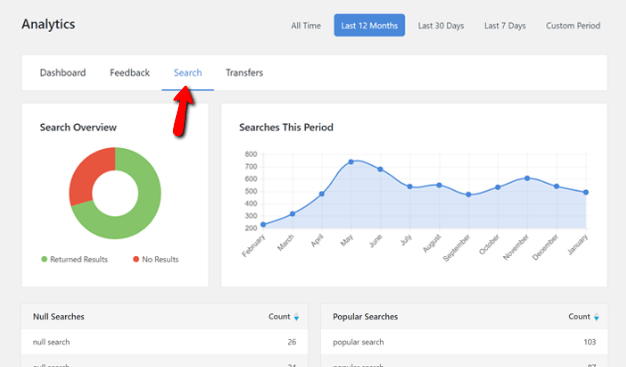The image size is (626, 367).
Task: Click the August data point
Action: [439, 185]
